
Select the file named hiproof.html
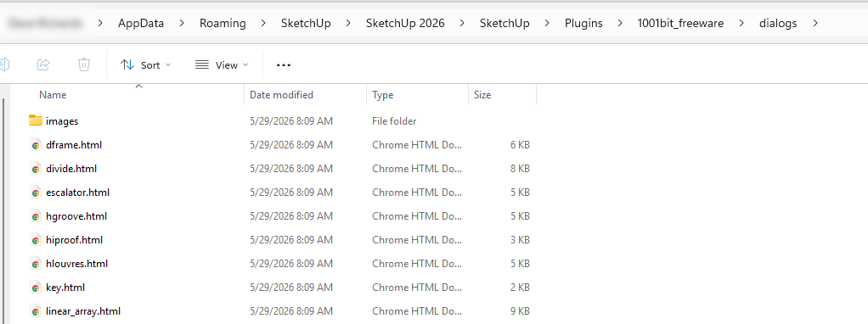tap(74, 240)
